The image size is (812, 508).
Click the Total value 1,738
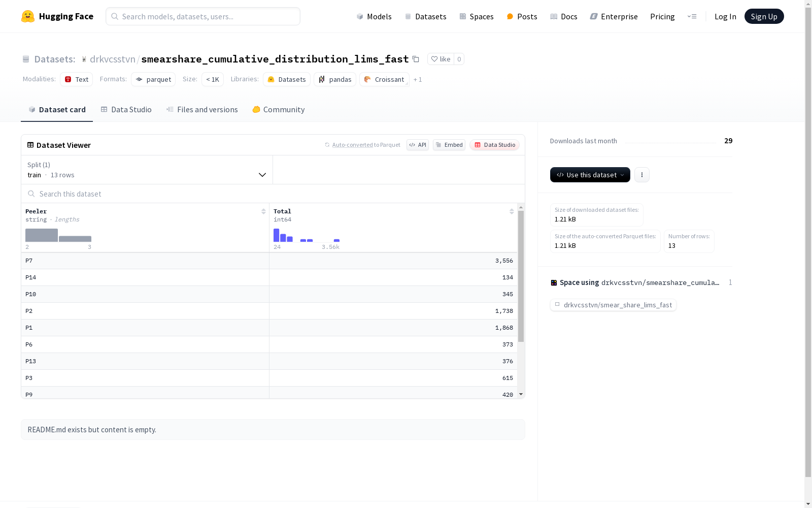click(x=504, y=311)
